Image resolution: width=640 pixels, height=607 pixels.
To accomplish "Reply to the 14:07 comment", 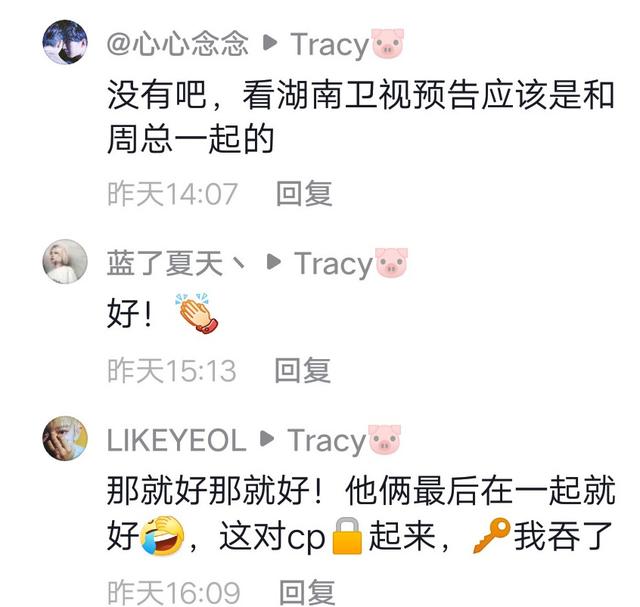I will coord(304,193).
